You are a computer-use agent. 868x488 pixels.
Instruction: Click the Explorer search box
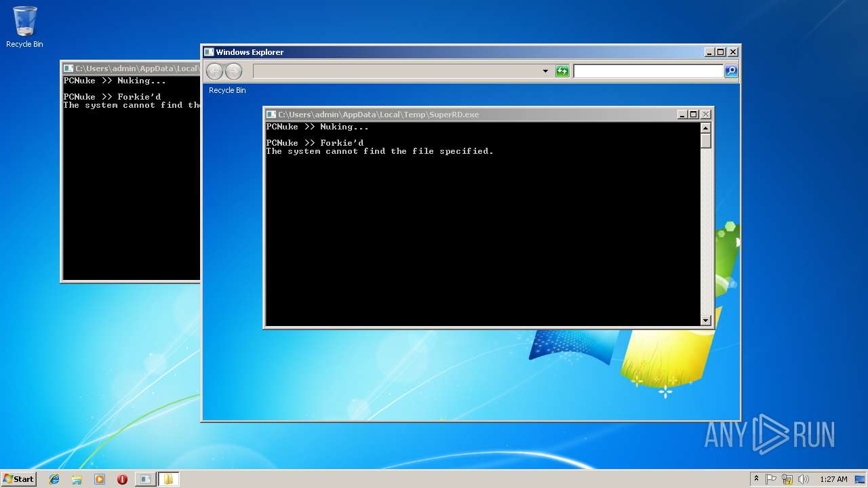648,71
